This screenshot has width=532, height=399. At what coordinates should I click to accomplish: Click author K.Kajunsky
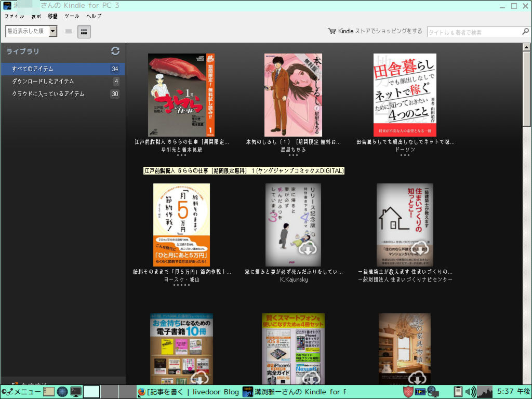(294, 280)
